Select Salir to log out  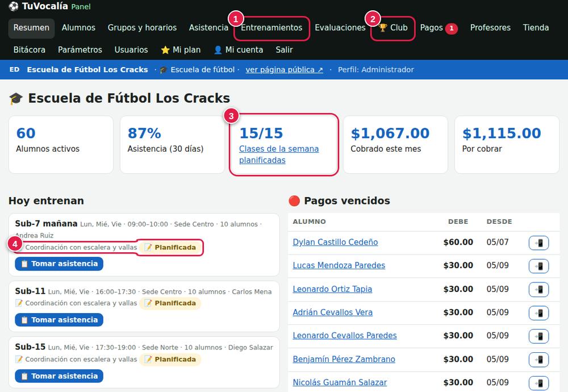pos(284,49)
